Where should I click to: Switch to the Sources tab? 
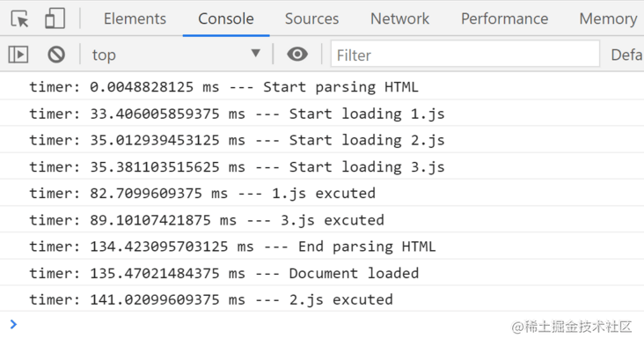click(311, 18)
